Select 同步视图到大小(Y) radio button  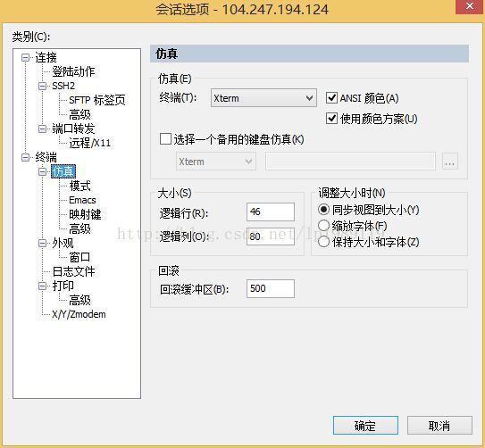point(323,210)
